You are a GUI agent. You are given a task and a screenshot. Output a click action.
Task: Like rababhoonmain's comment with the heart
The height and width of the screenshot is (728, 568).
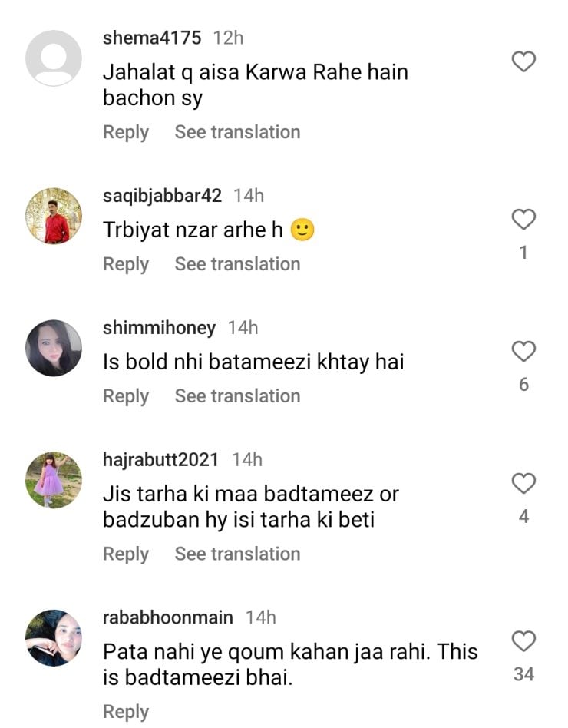pos(523,641)
